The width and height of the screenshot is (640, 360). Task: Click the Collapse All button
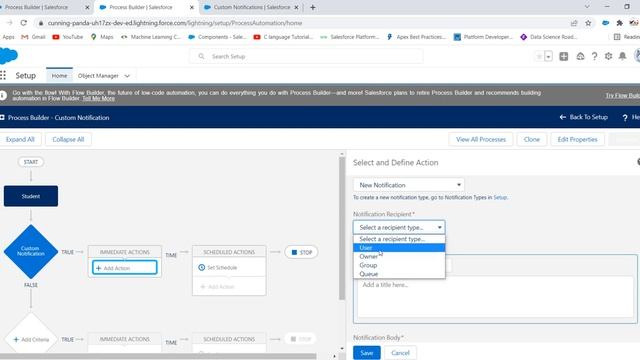click(68, 139)
